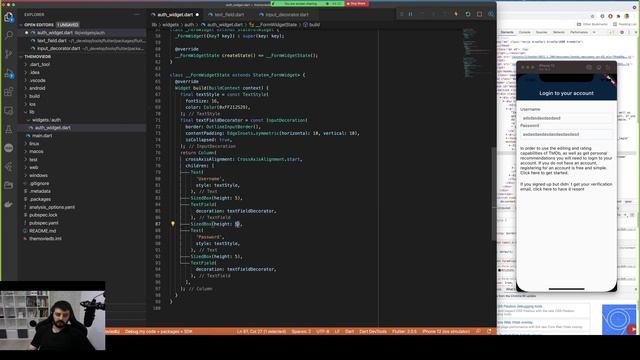Image resolution: width=640 pixels, height=360 pixels.
Task: Click the iPhone 12 device selector in status bar
Action: 446,331
